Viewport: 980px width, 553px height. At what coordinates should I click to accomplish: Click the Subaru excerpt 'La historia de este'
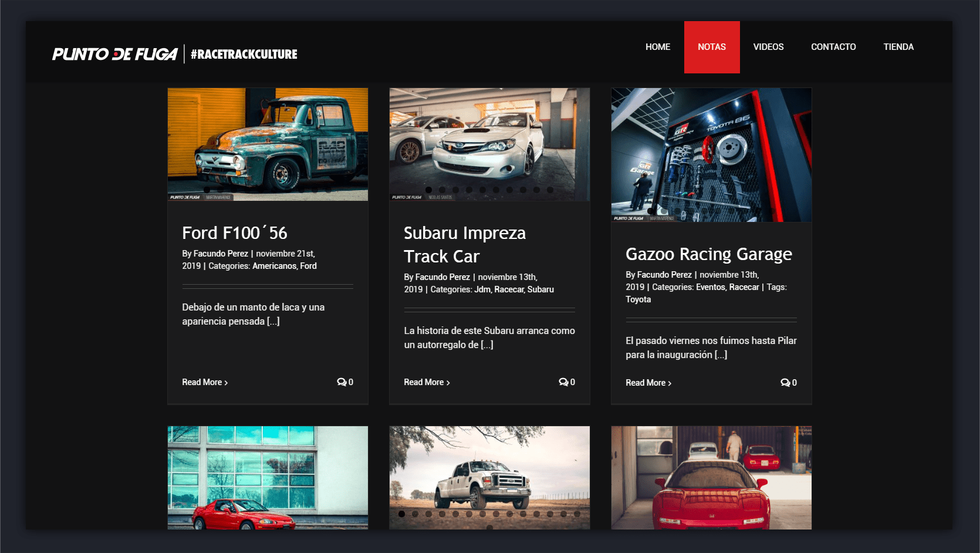(489, 338)
